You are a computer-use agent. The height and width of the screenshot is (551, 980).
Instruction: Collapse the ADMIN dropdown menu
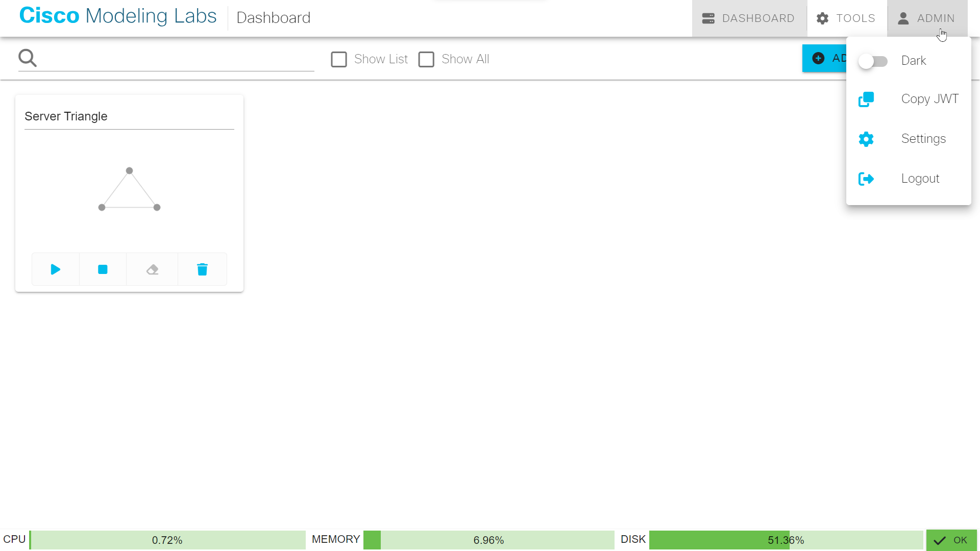[x=927, y=18]
